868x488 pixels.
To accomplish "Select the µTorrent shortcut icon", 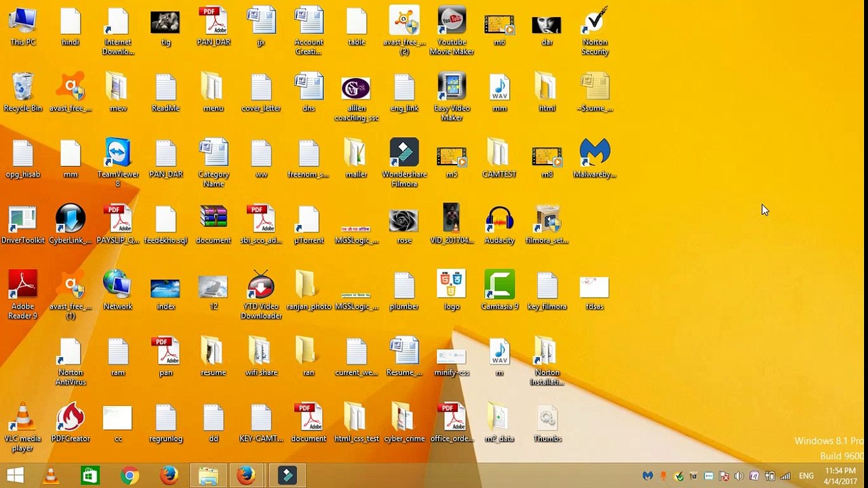I will point(309,224).
